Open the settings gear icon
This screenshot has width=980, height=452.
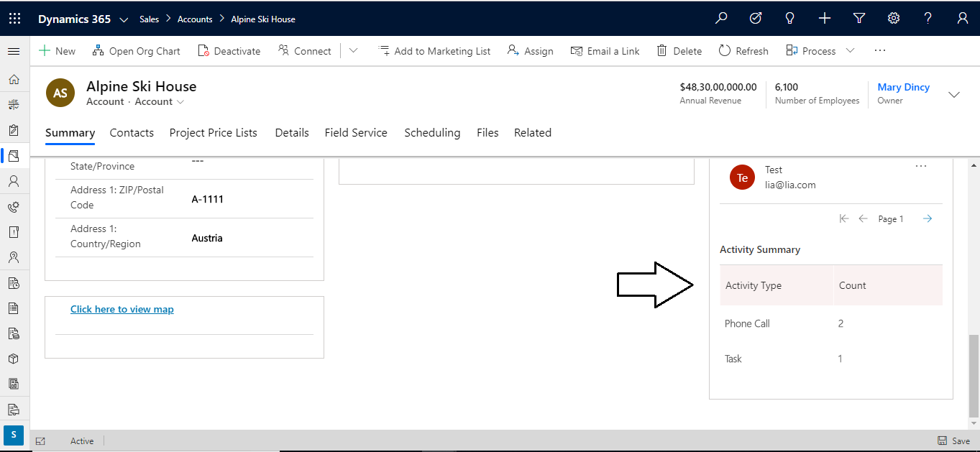point(894,19)
